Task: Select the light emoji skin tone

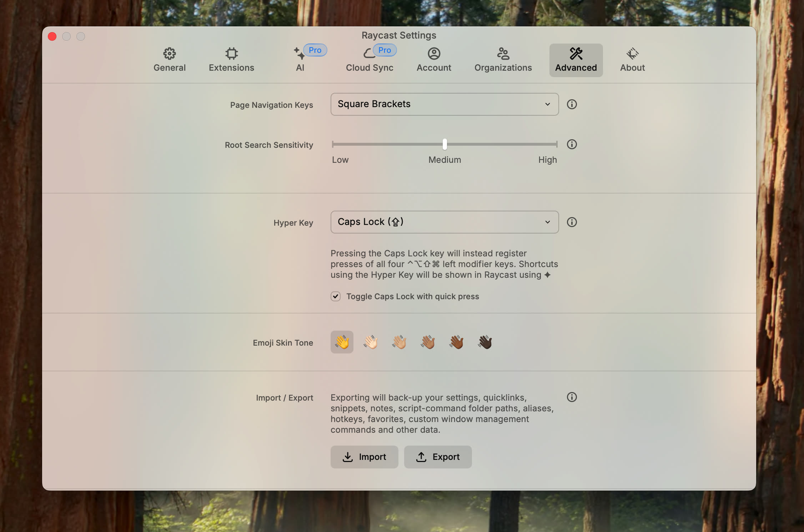Action: [371, 342]
